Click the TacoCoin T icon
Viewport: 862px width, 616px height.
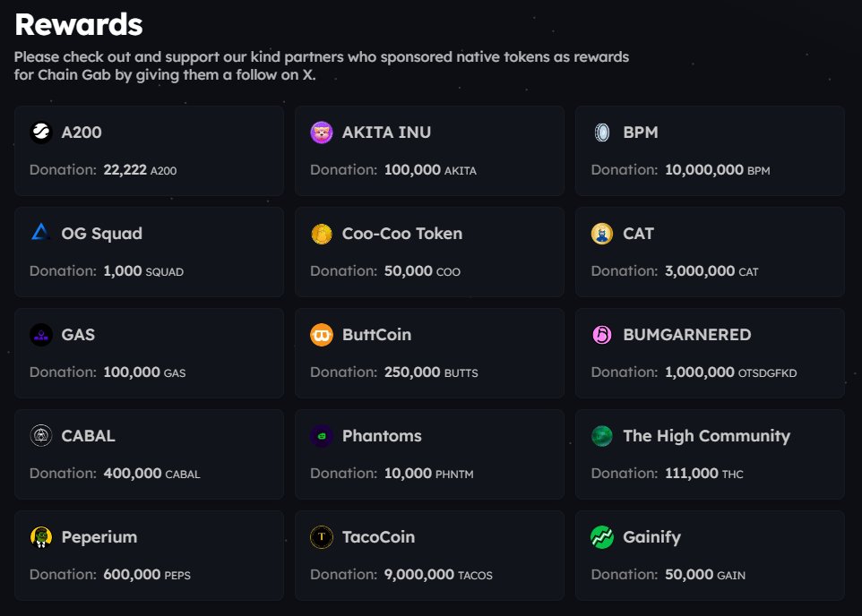click(x=322, y=537)
